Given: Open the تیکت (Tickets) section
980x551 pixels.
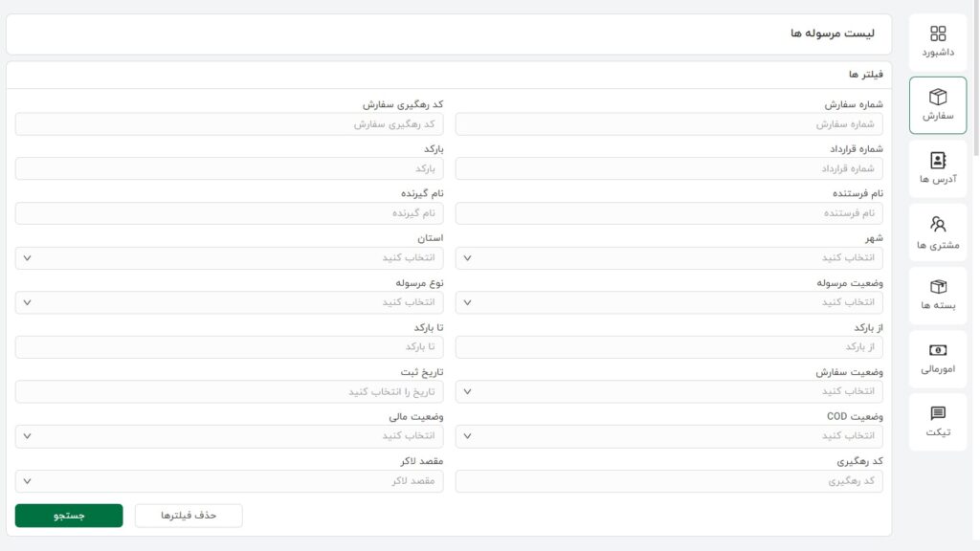Looking at the screenshot, I should click(936, 423).
